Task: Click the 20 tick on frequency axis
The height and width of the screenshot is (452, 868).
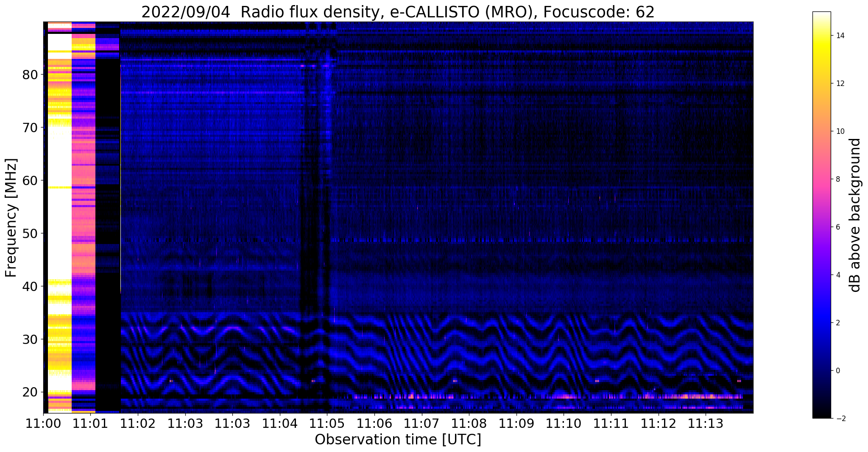Action: point(31,392)
